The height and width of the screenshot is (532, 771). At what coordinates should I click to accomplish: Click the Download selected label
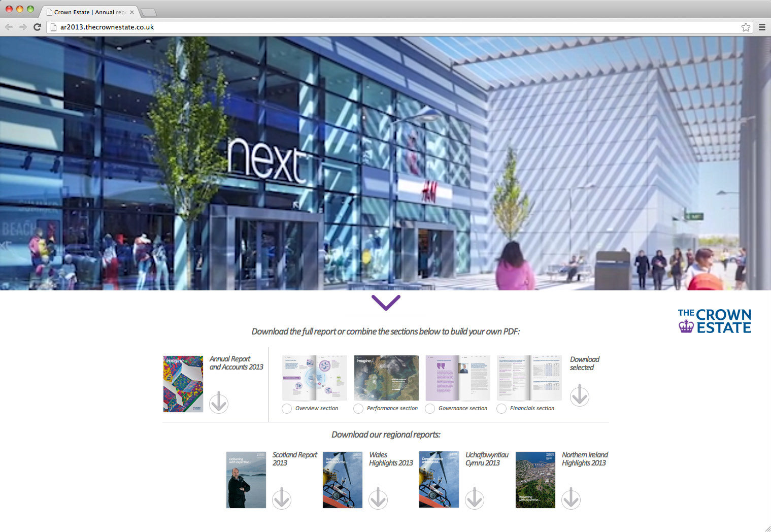click(x=585, y=363)
